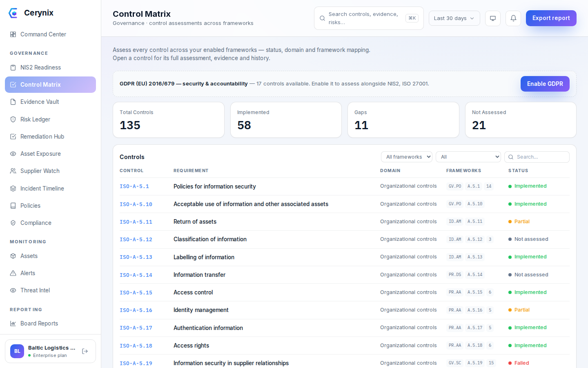The image size is (588, 368).
Task: Focus the global search controls field
Action: pos(369,18)
